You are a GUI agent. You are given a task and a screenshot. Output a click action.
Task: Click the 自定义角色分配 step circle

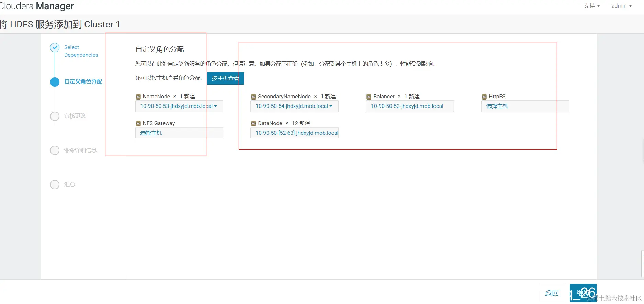(x=55, y=82)
